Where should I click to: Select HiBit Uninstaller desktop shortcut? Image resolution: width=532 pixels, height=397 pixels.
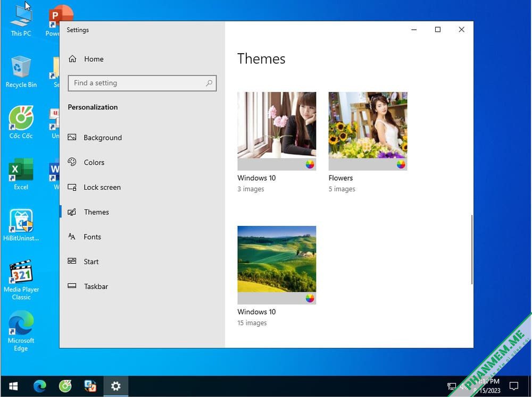point(21,225)
